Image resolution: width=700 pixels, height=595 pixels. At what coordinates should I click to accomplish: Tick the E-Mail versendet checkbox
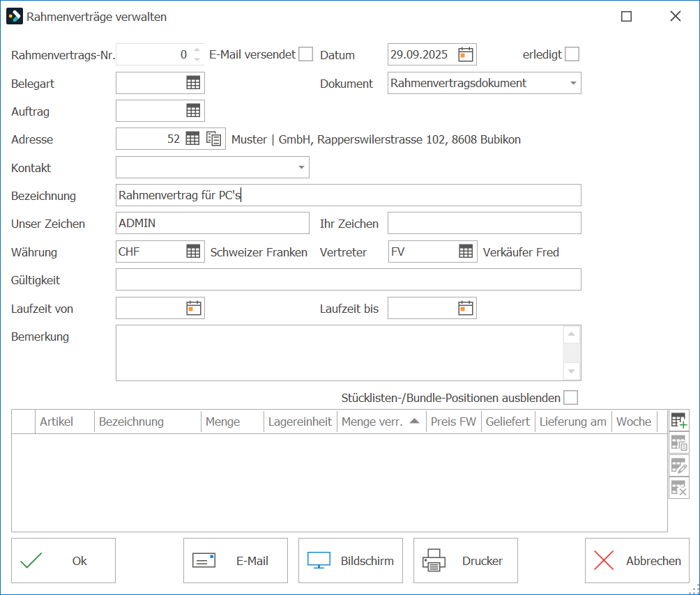pos(306,54)
